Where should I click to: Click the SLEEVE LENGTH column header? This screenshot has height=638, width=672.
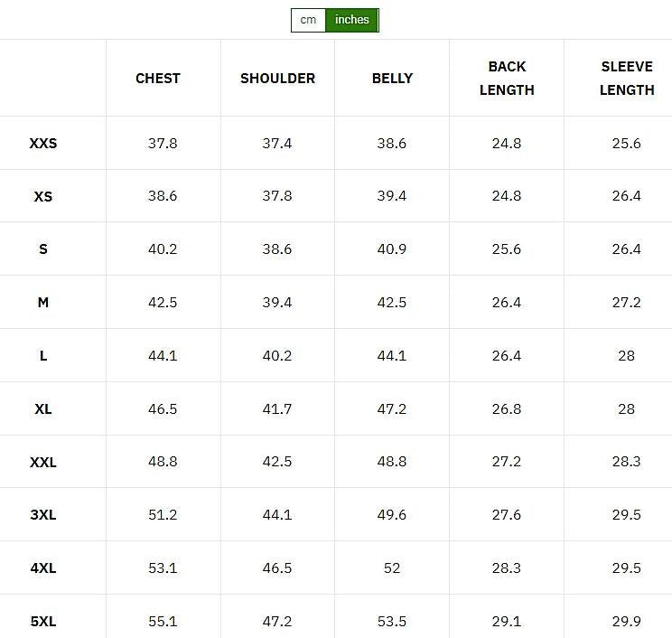(x=626, y=79)
